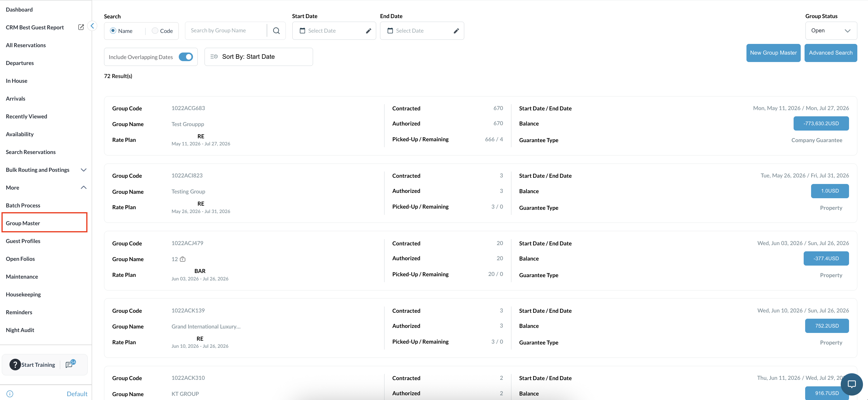Select the Name search radio button
The image size is (868, 400).
pyautogui.click(x=113, y=31)
